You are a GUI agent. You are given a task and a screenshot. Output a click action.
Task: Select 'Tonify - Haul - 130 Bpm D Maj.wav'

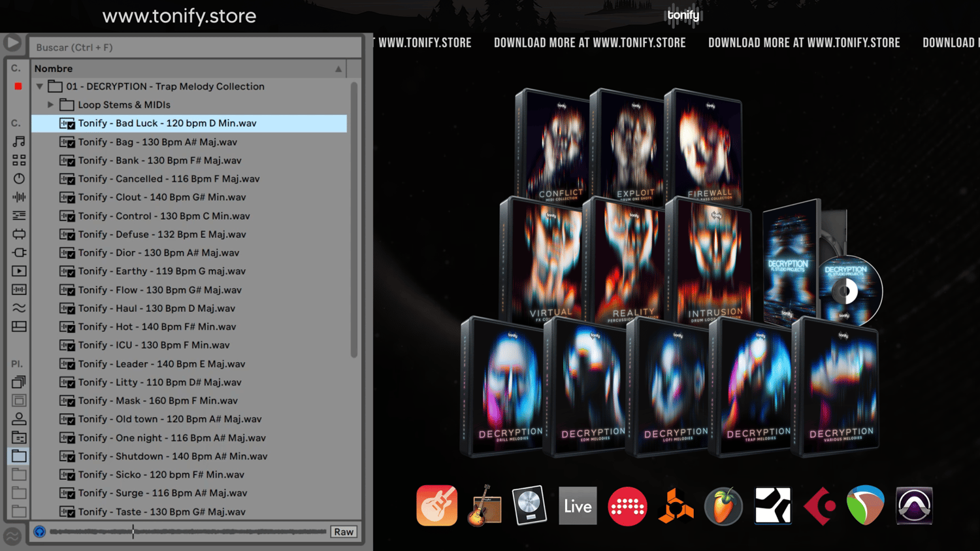pos(189,308)
